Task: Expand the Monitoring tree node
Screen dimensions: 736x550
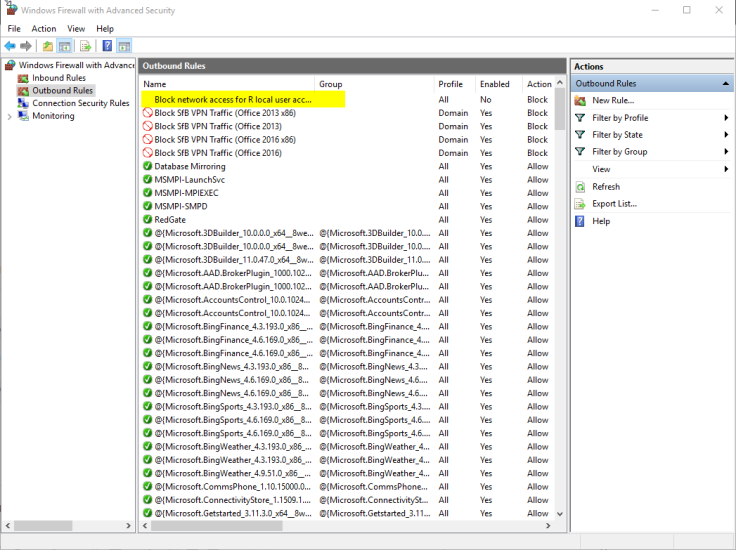Action: (9, 116)
